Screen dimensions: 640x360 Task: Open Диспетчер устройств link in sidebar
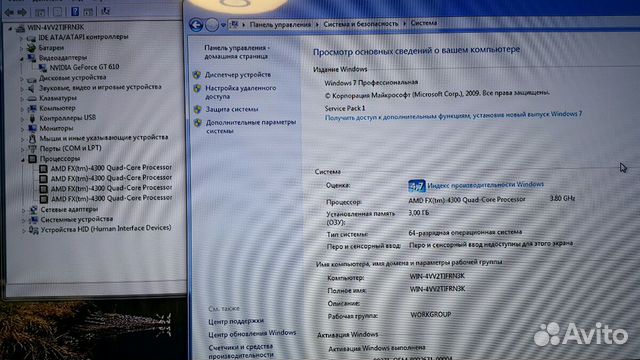click(238, 75)
